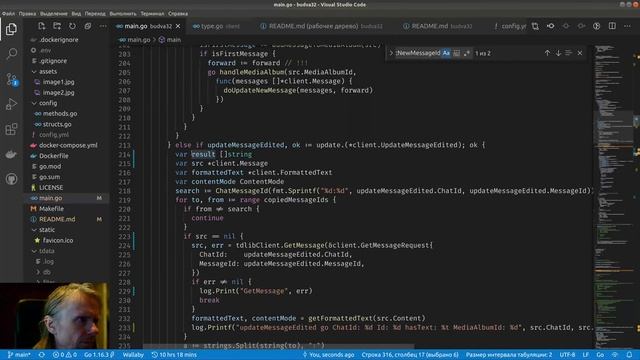
Task: Click main.go breadcrumb
Action: coord(135,40)
